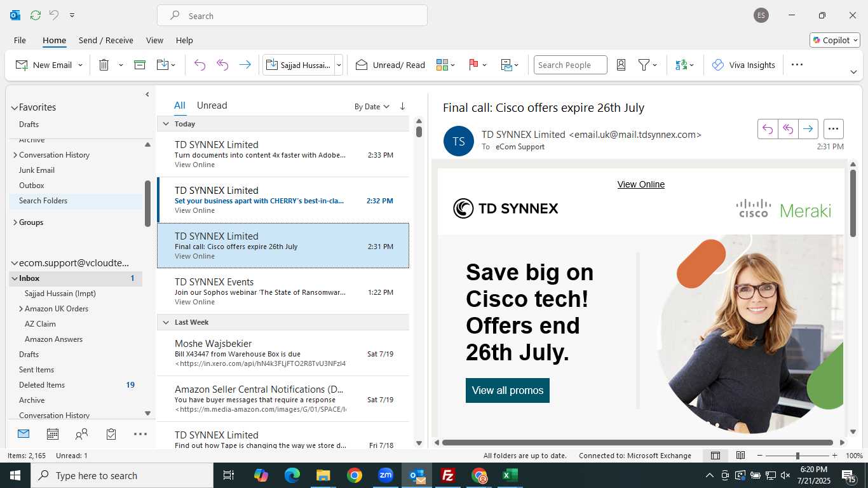The width and height of the screenshot is (868, 488).
Task: Click the Archive box icon in ribbon
Action: 140,65
